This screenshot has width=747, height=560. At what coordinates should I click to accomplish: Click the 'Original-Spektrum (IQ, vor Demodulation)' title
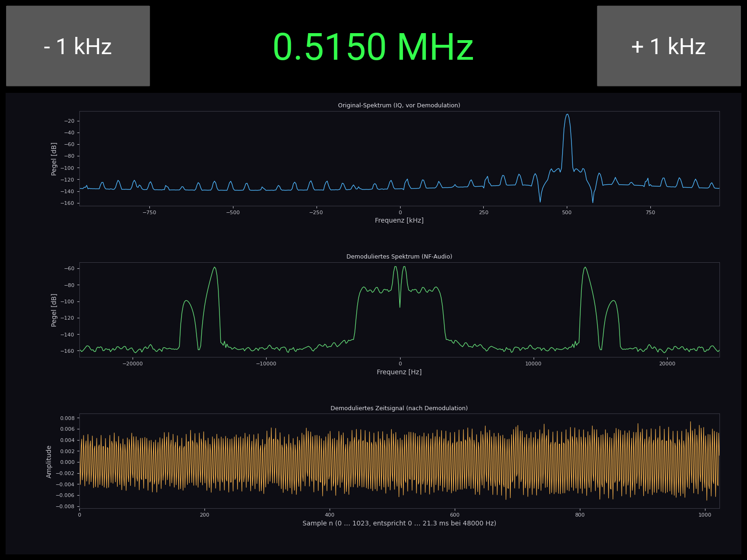click(399, 105)
